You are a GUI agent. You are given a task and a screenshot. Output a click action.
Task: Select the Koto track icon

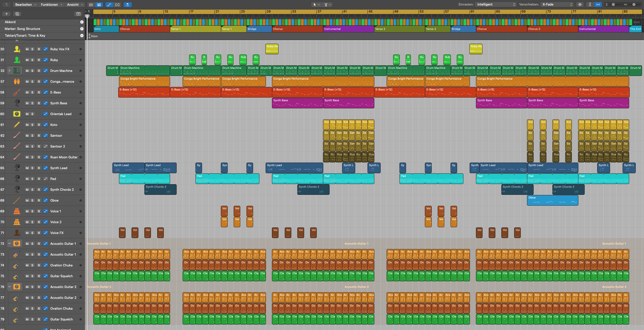pyautogui.click(x=17, y=125)
